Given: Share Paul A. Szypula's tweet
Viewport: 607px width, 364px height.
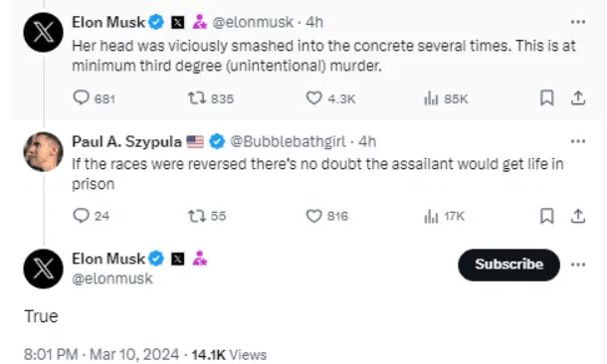Looking at the screenshot, I should [x=577, y=216].
